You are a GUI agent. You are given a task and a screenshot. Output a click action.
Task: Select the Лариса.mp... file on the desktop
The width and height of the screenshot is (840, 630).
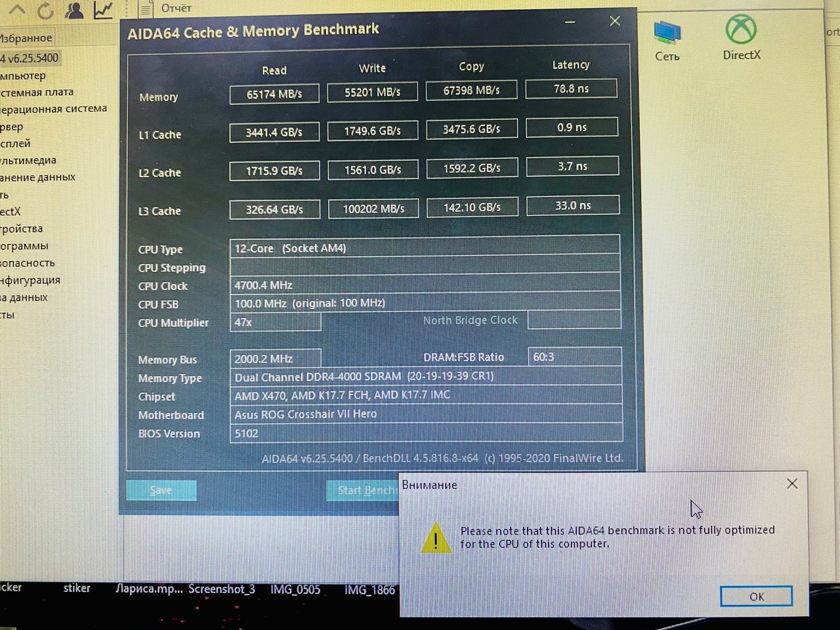point(149,589)
